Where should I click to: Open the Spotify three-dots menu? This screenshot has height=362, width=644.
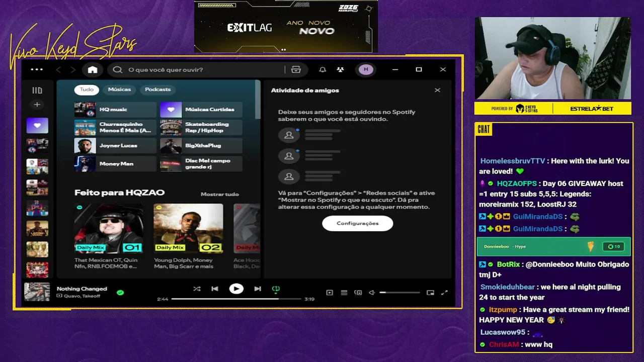coord(37,69)
